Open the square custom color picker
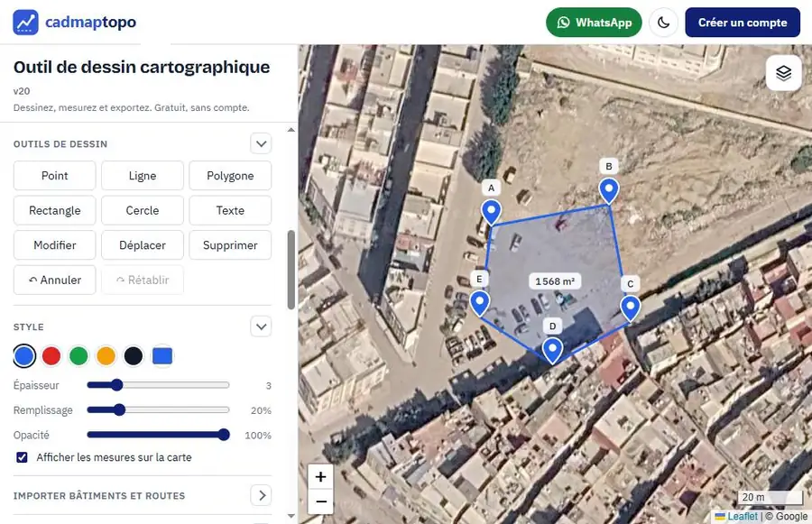The image size is (812, 524). 162,355
